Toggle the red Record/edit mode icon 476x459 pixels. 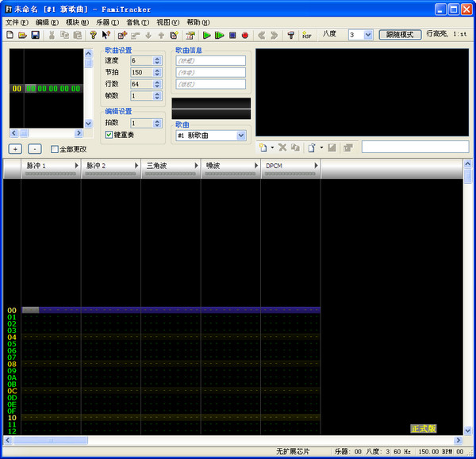click(x=245, y=35)
